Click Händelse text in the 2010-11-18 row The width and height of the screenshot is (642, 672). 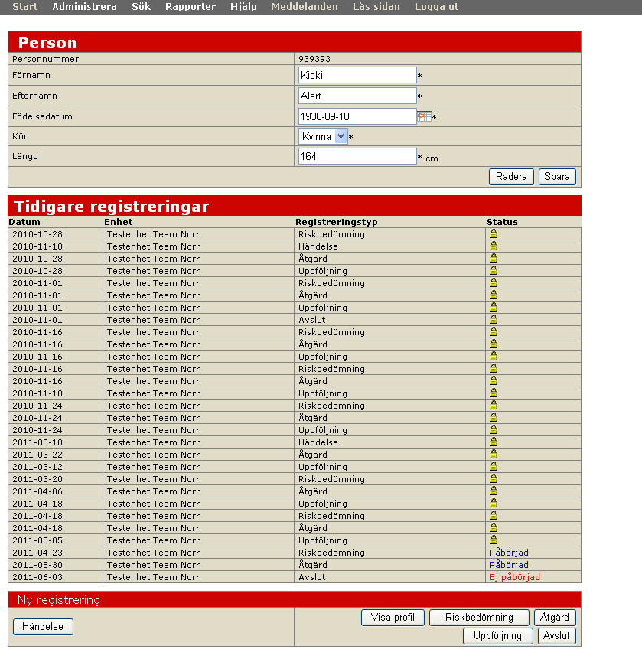point(318,246)
